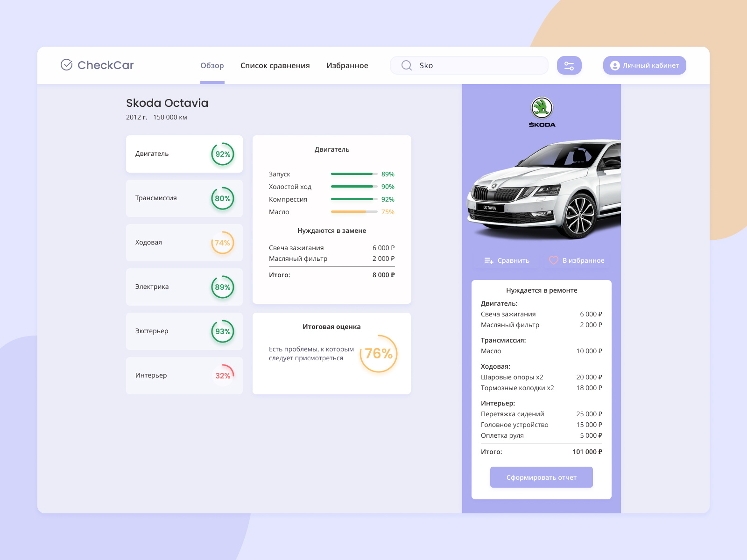The image size is (747, 560).
Task: Click the 80% Трансмиссия score ring
Action: [223, 198]
